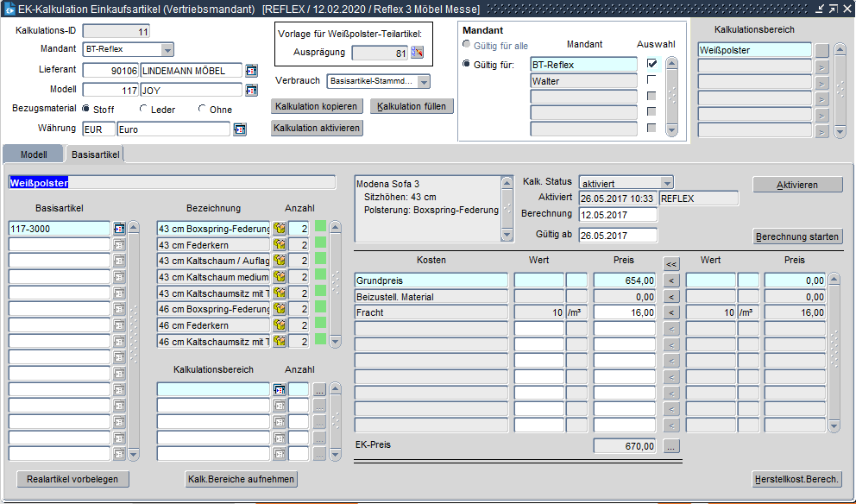Click package icon next to 43 cm Federkern

point(280,245)
